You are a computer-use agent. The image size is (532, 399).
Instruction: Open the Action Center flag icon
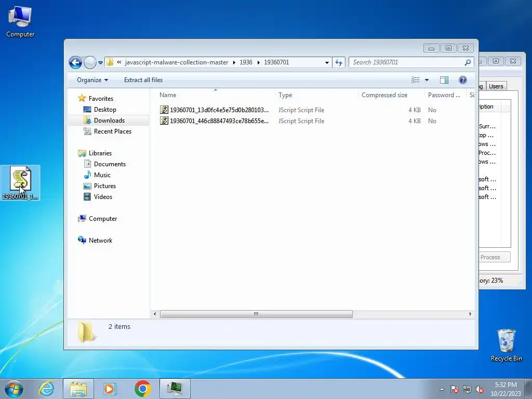click(x=454, y=389)
